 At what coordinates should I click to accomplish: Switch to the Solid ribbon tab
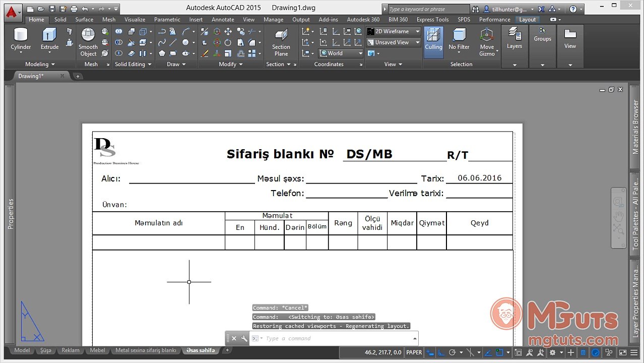(x=60, y=20)
